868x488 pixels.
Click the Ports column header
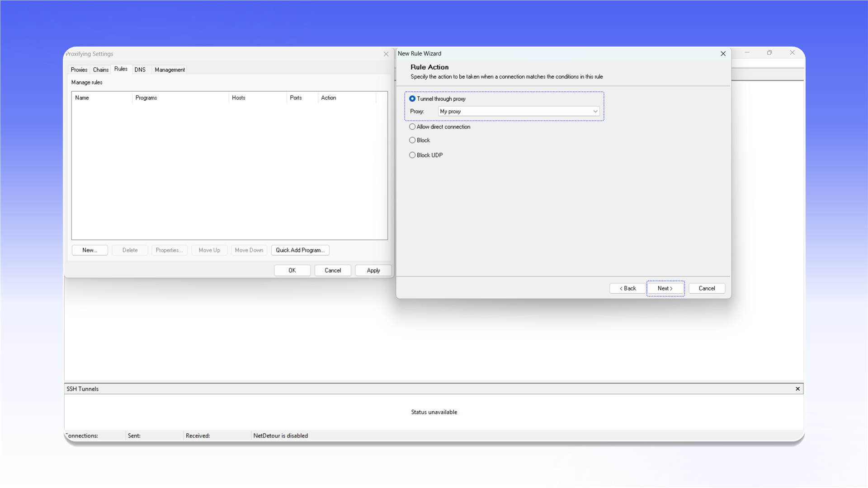pos(302,98)
